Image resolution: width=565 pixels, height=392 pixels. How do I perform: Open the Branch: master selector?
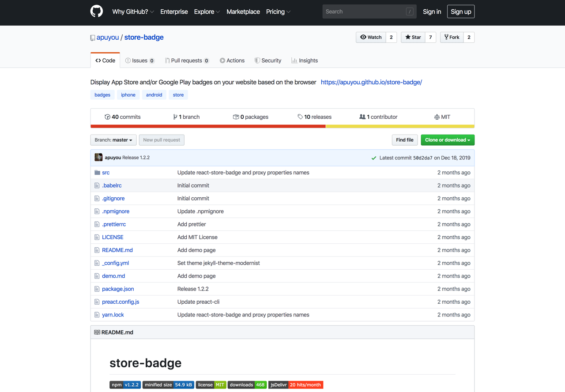[113, 140]
